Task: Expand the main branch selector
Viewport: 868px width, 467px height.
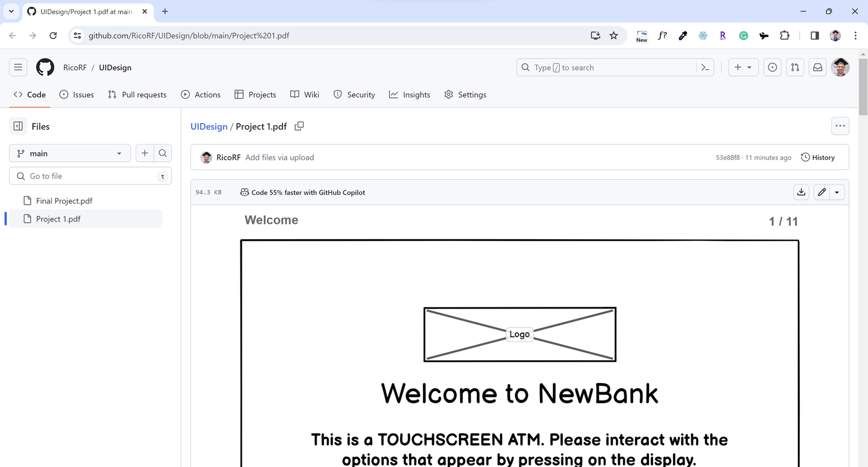Action: 70,153
